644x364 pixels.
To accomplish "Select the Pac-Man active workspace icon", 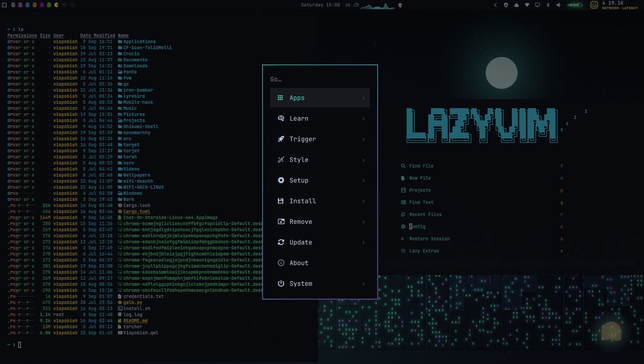I will 57,5.
